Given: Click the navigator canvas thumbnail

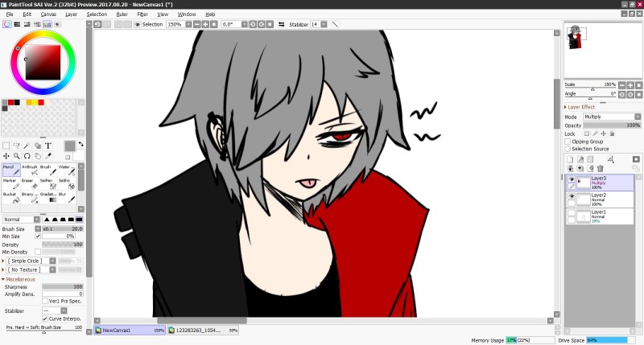Looking at the screenshot, I should click(x=576, y=37).
